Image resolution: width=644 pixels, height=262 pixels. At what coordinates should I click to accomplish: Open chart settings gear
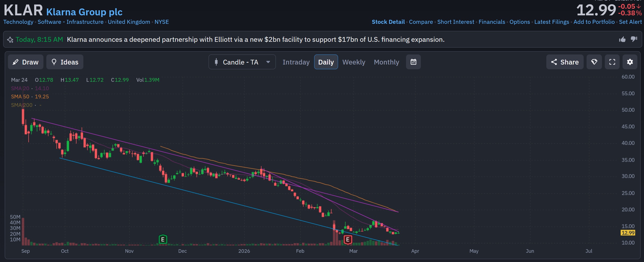point(630,62)
